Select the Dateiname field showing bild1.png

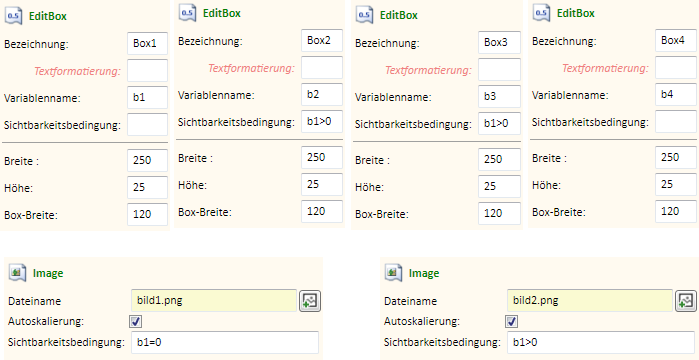pyautogui.click(x=214, y=300)
